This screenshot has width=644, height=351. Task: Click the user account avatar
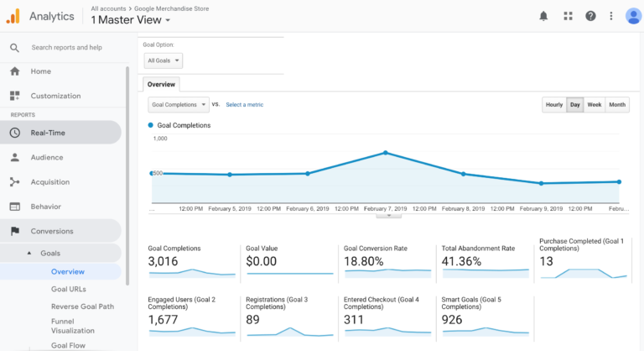click(633, 16)
